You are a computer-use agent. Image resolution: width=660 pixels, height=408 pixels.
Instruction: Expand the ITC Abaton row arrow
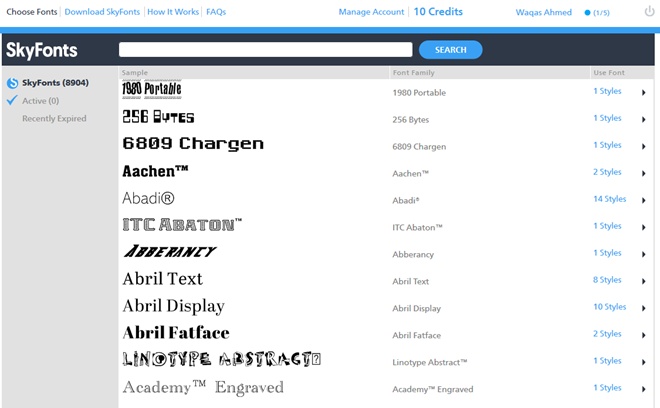coord(644,227)
